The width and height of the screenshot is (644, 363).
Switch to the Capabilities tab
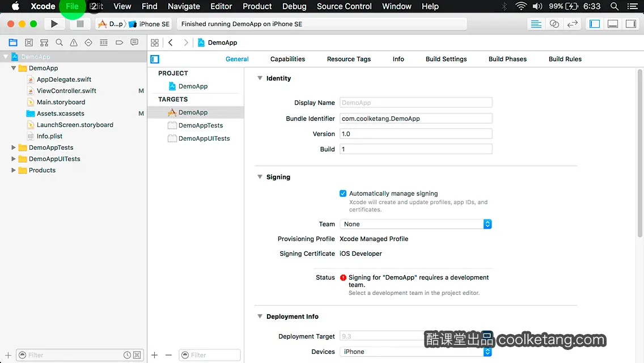pyautogui.click(x=287, y=59)
